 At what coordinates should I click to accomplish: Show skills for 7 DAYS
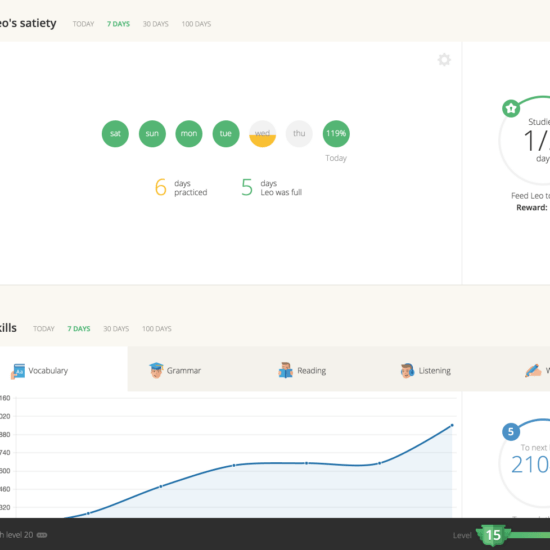pos(79,329)
